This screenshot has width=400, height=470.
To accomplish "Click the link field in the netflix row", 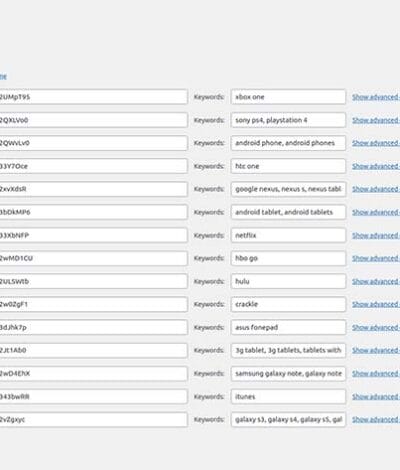I will pos(93,235).
